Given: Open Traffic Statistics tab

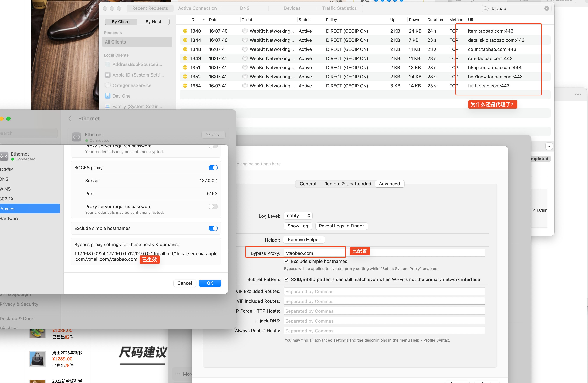Looking at the screenshot, I should coord(339,8).
